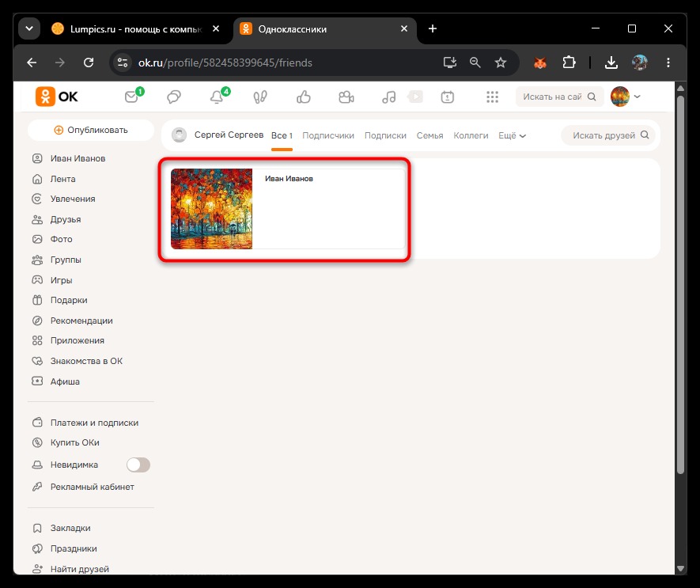Open the music note icon
This screenshot has height=588, width=700.
point(389,97)
